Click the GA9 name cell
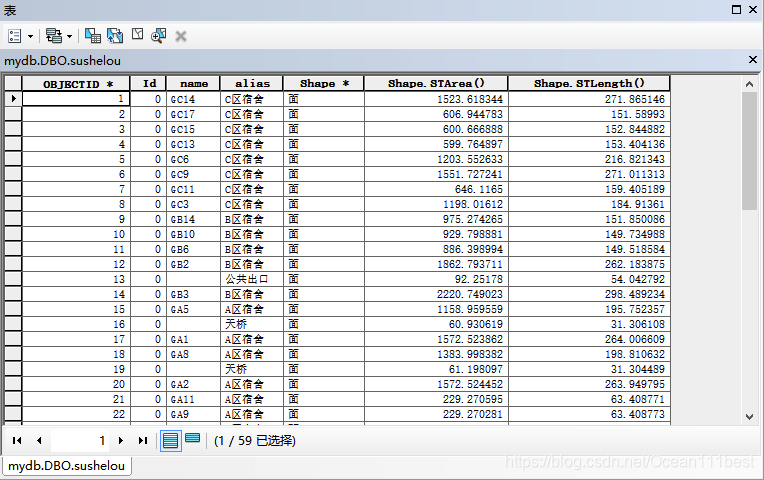 pos(193,415)
